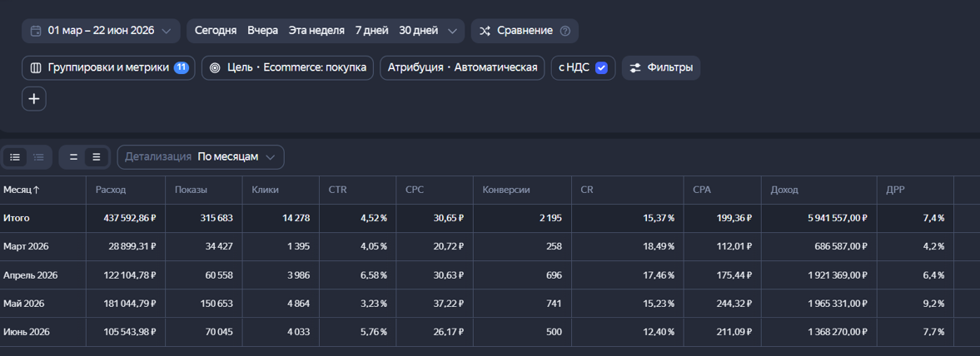
Task: Click the Расход column header
Action: point(111,190)
